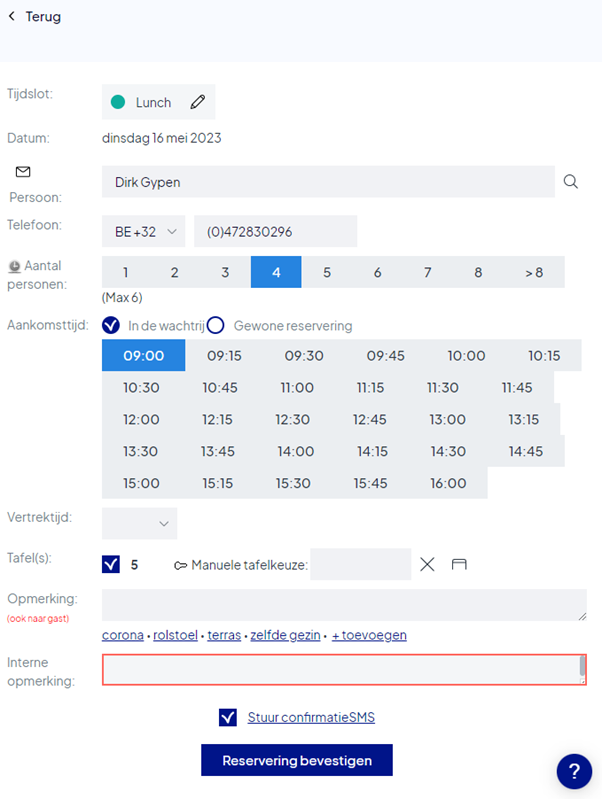The height and width of the screenshot is (799, 602).
Task: Click the Manuele tafelkeuze input
Action: (x=361, y=564)
